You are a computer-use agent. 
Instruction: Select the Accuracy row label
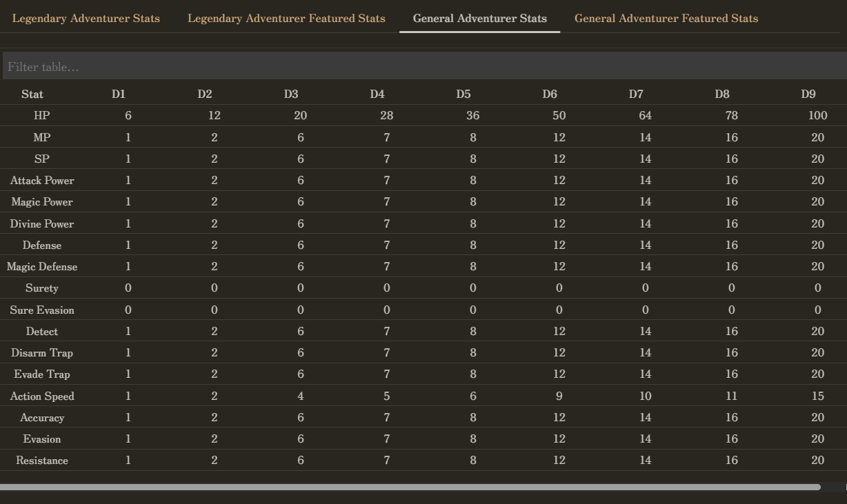click(42, 418)
